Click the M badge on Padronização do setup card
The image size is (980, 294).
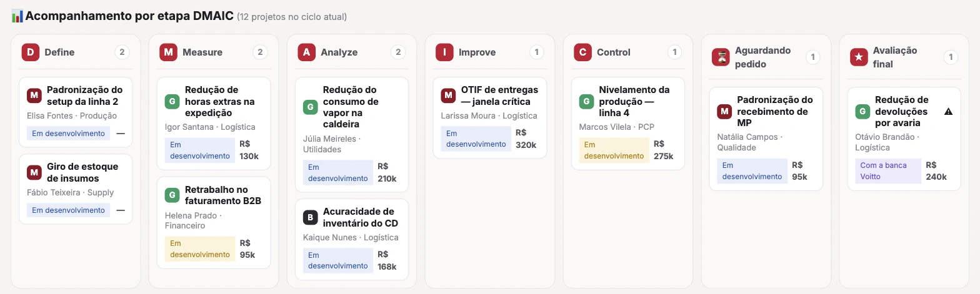click(34, 96)
